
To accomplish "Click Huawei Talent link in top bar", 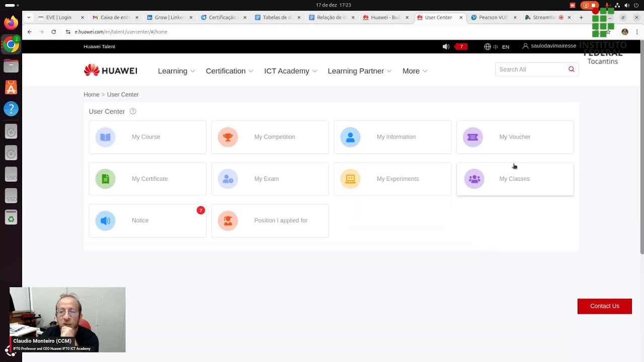I will tap(99, 47).
